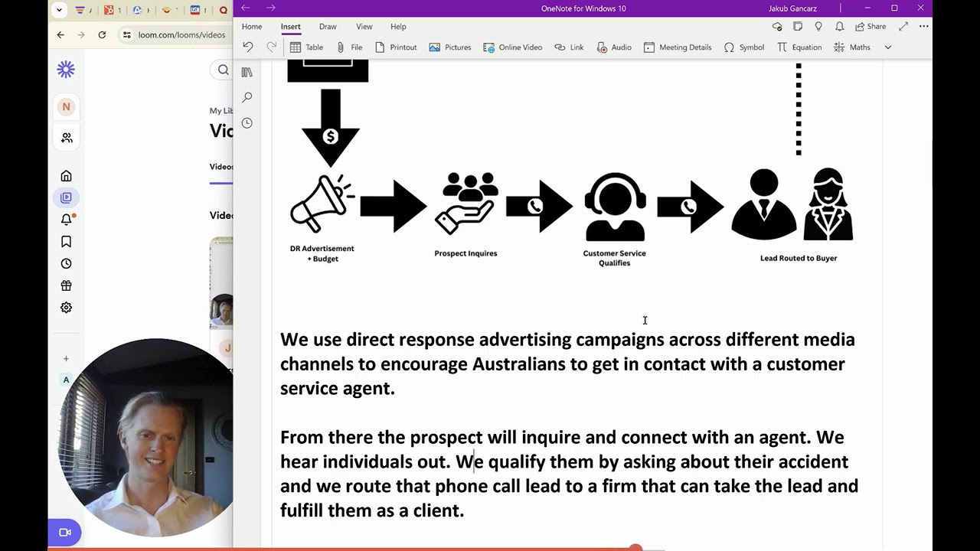Go forward using the OneNote title bar arrow
Screen dimensions: 980x551
pos(270,8)
